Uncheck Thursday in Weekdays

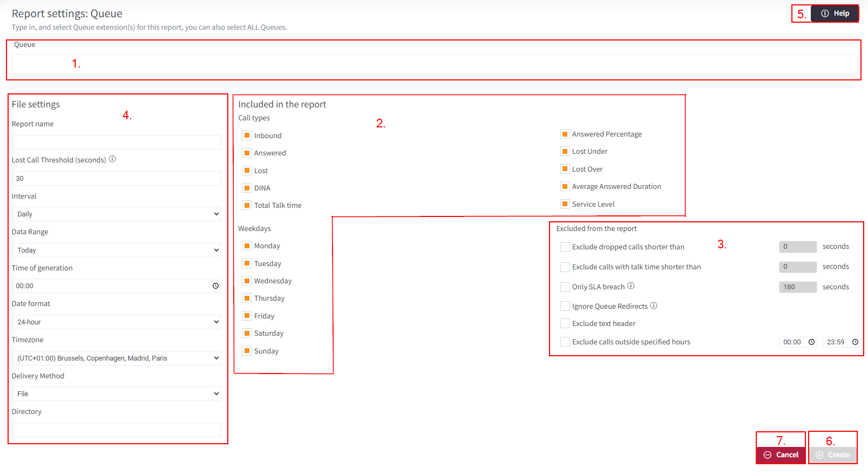click(247, 298)
